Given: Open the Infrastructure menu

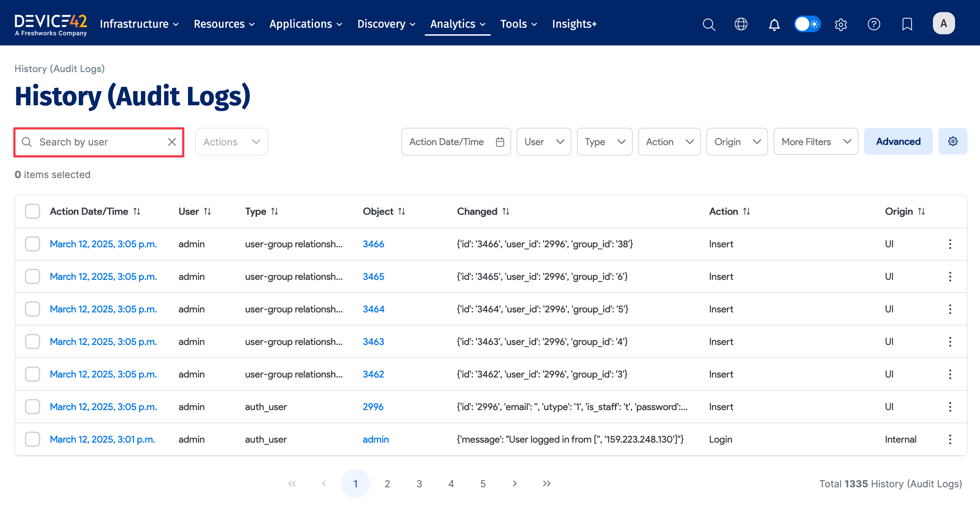Looking at the screenshot, I should coord(139,24).
